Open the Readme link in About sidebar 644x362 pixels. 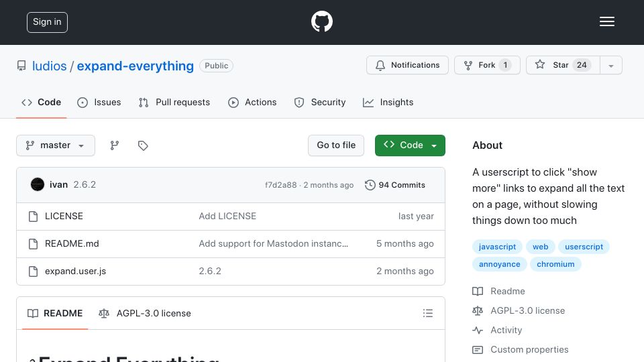pos(499,292)
